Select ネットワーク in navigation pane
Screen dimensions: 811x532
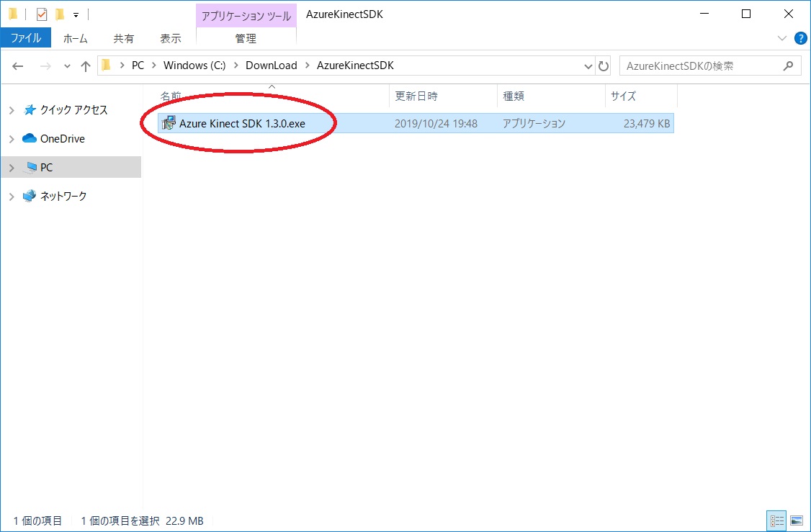63,196
